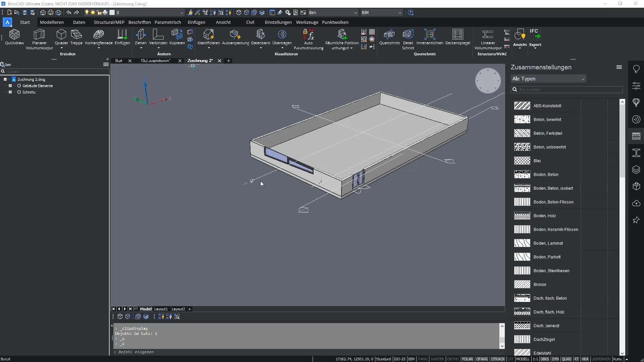
Task: Select the ABS-Kunststoff composition
Action: click(x=547, y=106)
